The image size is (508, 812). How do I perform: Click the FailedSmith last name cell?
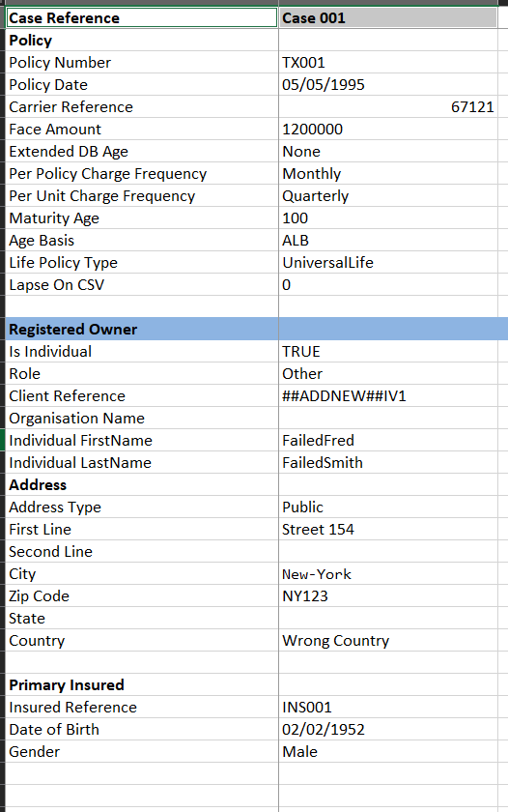point(388,463)
